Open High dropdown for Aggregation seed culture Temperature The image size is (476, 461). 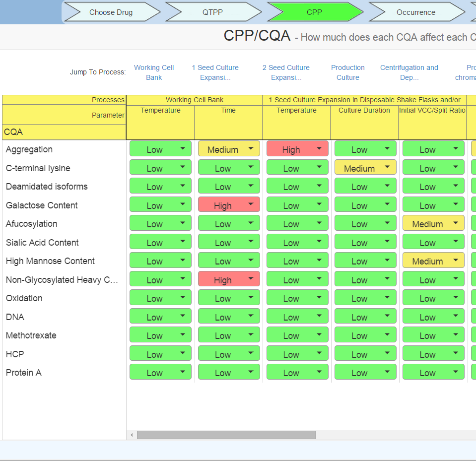coord(297,149)
